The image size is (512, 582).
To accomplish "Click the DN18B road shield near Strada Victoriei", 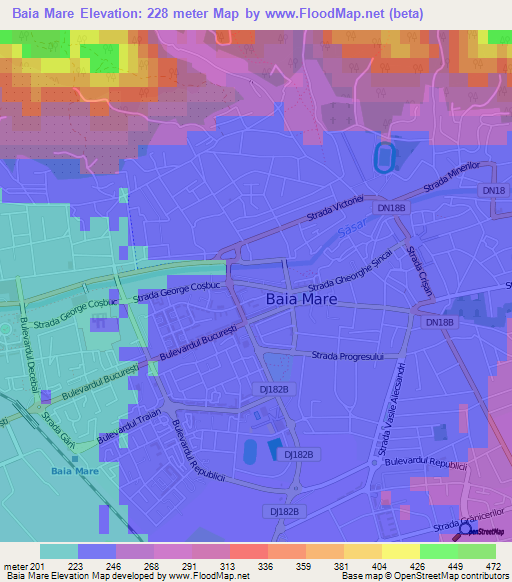I will coord(391,208).
